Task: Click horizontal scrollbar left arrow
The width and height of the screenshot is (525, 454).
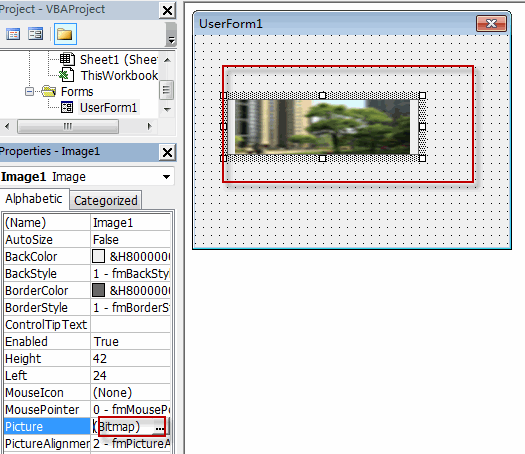Action: point(7,126)
